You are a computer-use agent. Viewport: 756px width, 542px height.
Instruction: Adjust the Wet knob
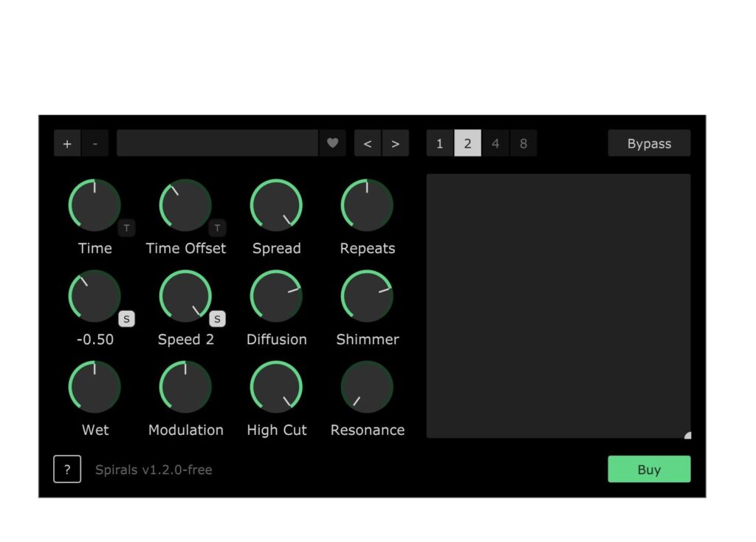pyautogui.click(x=95, y=385)
